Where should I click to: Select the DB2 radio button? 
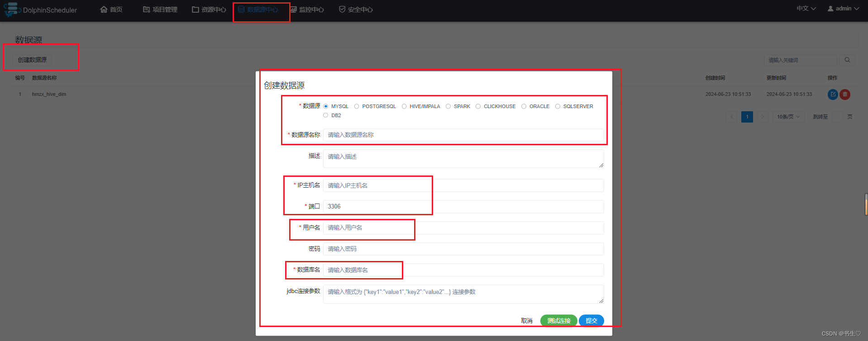326,115
